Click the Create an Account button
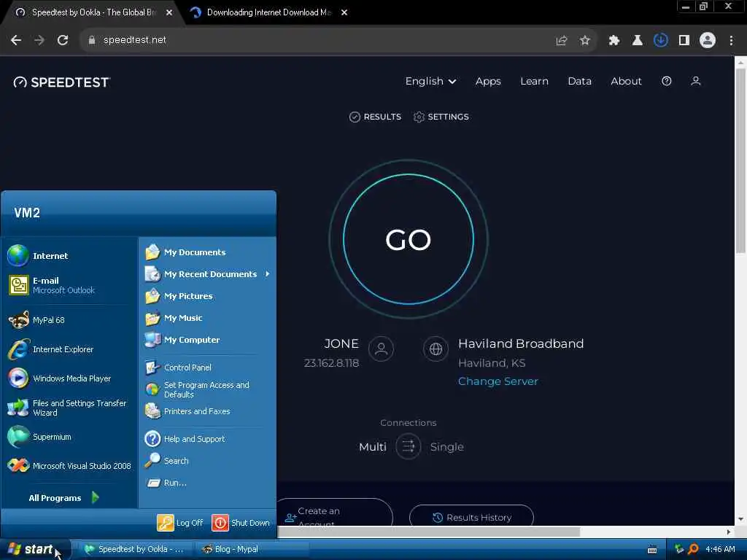 coord(335,513)
